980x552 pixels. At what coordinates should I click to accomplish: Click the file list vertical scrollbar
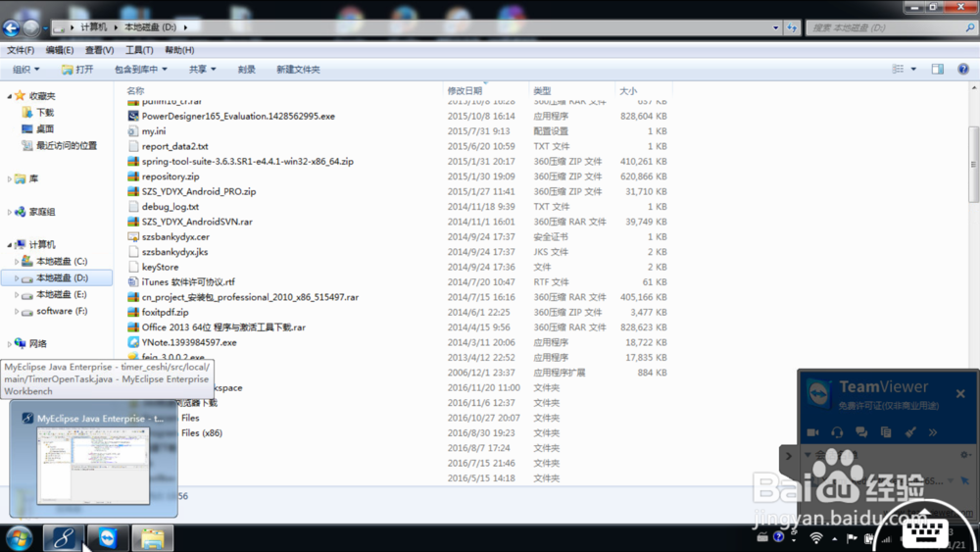coord(973,164)
